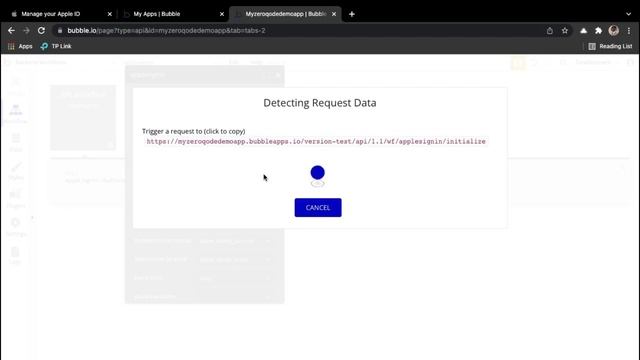Open a new browser tab
Screen dimensions: 640x360
(x=352, y=14)
